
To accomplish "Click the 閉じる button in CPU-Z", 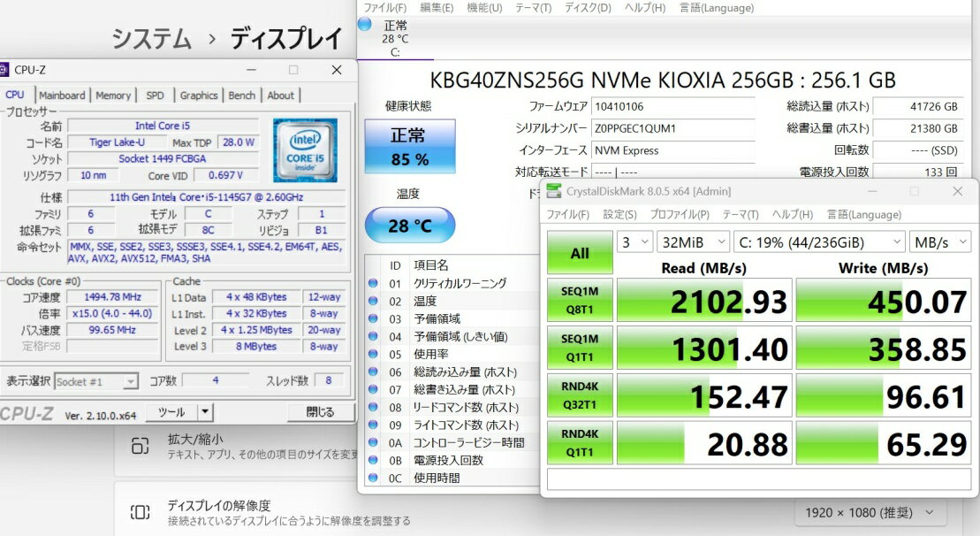I will 320,411.
